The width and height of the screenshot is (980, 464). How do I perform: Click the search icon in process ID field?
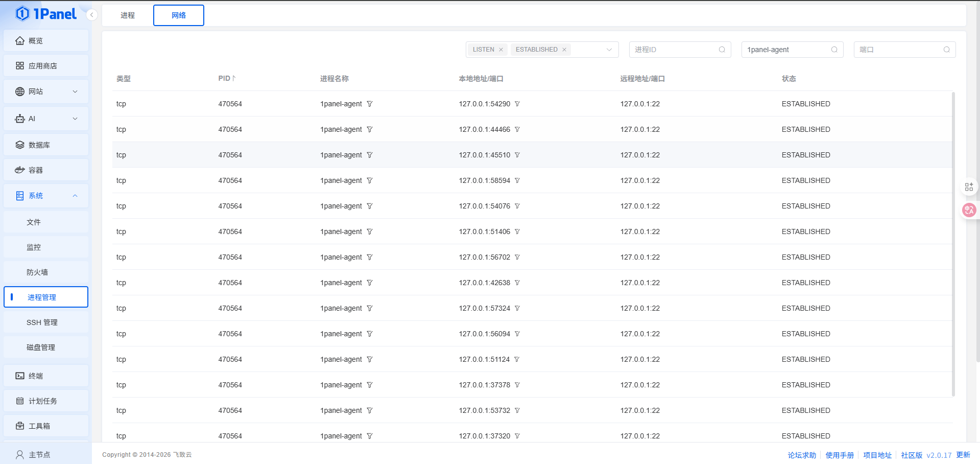[x=722, y=50]
